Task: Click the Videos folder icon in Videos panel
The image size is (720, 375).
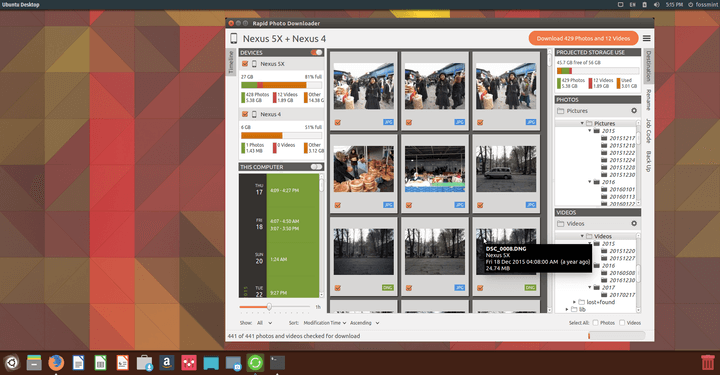Action: pos(560,224)
